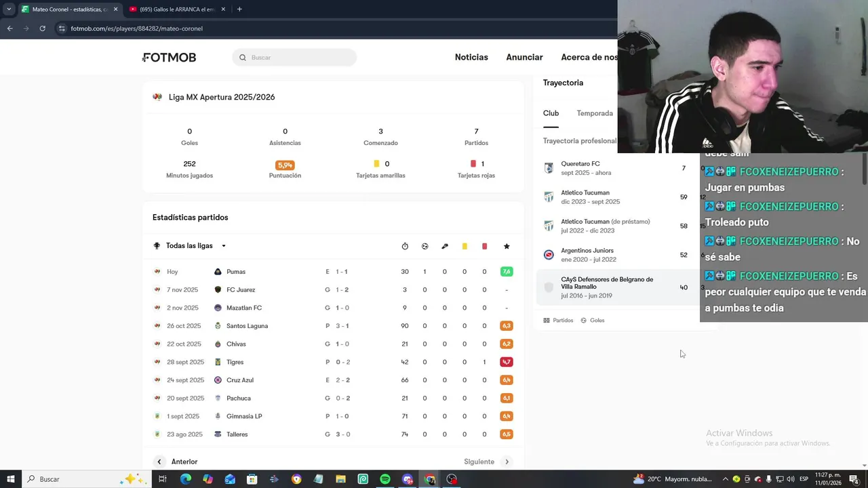Click the search magnifier icon in FotMob
Viewport: 868px width, 488px height.
(x=242, y=58)
